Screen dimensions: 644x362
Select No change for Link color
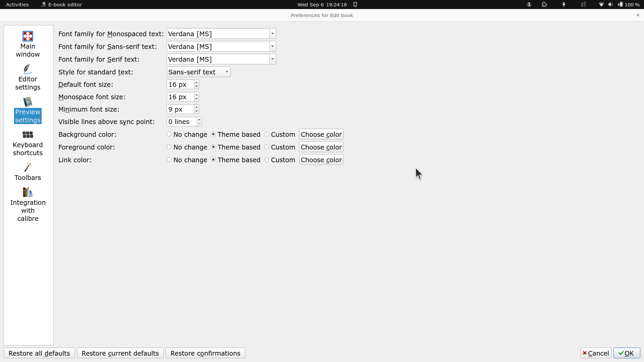coord(169,160)
